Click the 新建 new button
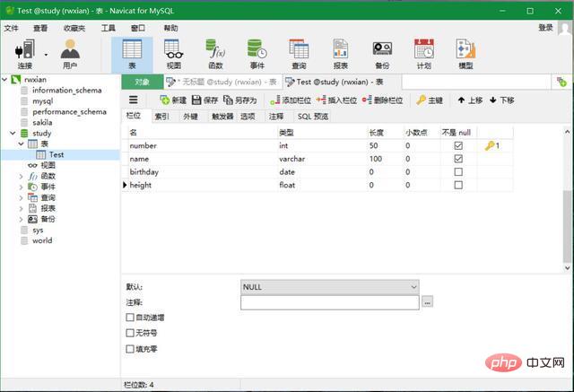 [173, 100]
